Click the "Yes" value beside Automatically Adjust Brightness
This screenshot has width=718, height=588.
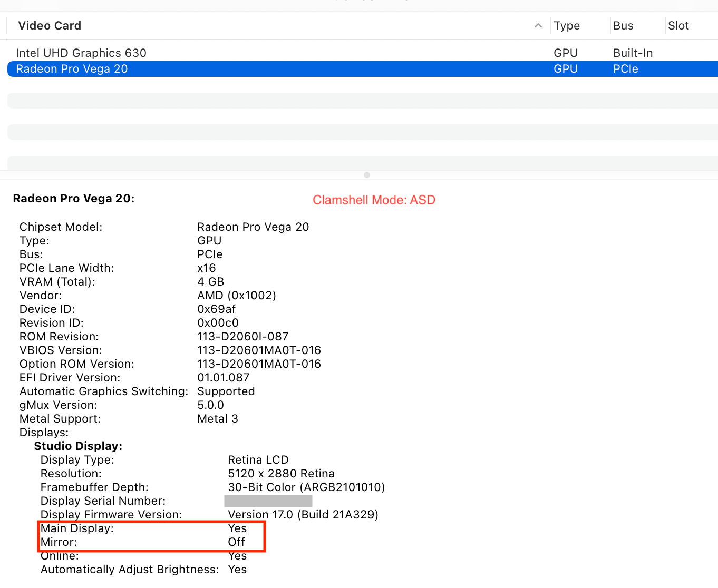(237, 570)
